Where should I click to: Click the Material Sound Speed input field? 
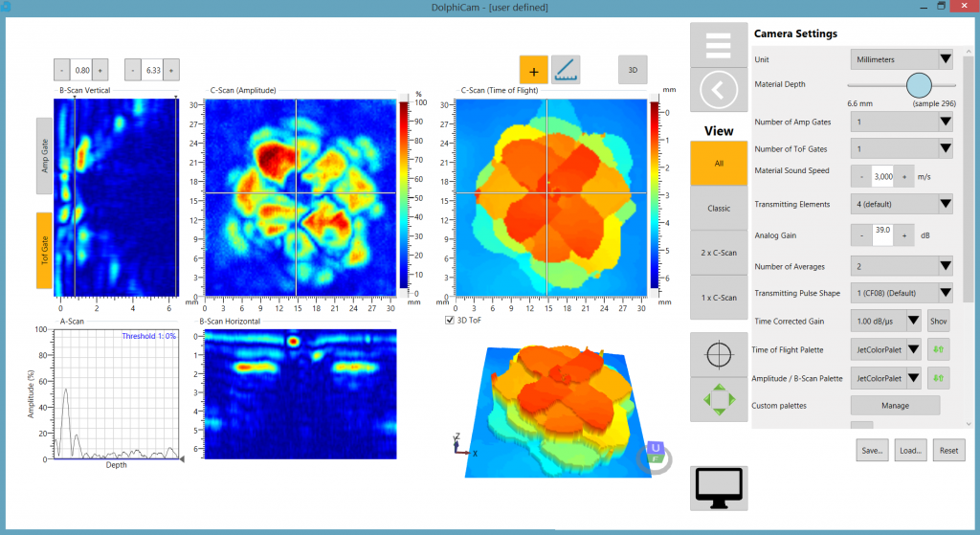point(883,177)
